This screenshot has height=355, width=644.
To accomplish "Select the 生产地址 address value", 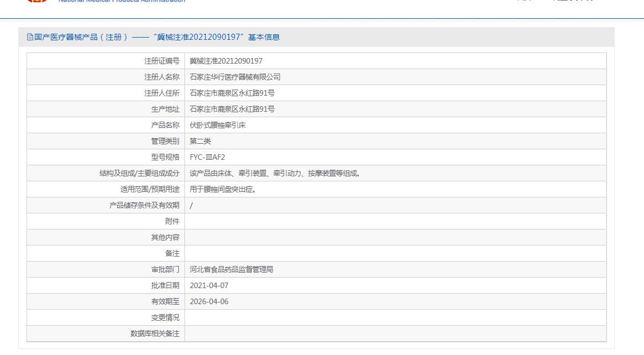I will point(232,109).
